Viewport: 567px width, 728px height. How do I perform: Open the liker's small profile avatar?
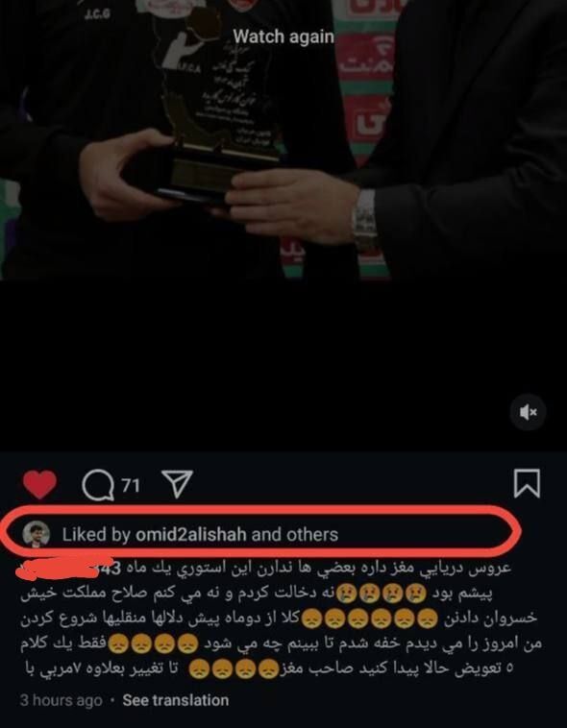click(x=37, y=534)
